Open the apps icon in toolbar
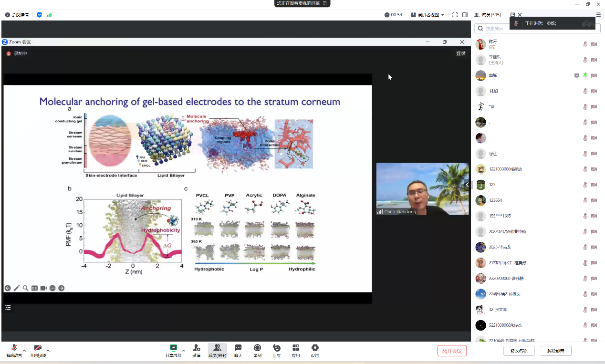The height and width of the screenshot is (364, 605). [x=296, y=350]
